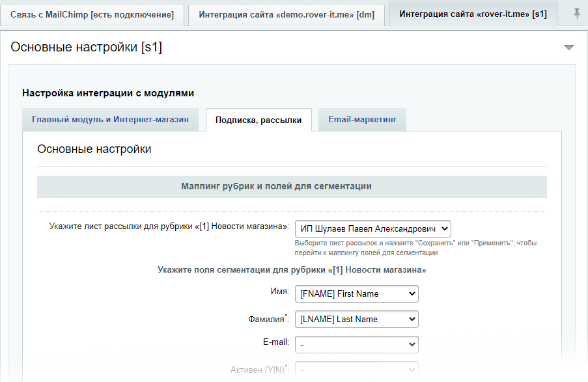The image size is (588, 382).
Task: Click the «E-mail:» field label
Action: point(276,342)
